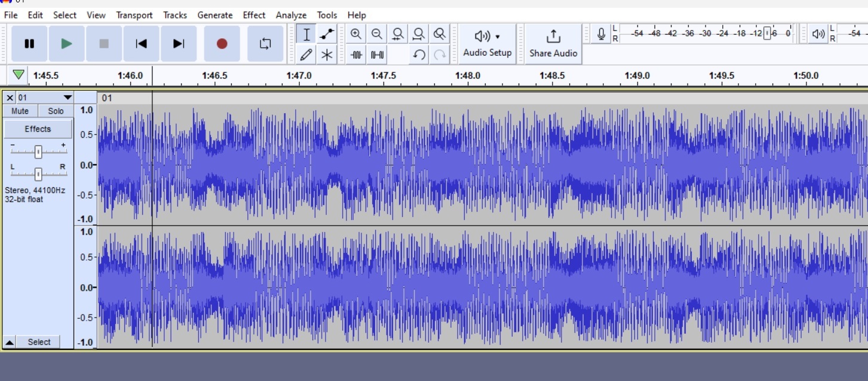
Task: Skip to start of the project
Action: (141, 44)
